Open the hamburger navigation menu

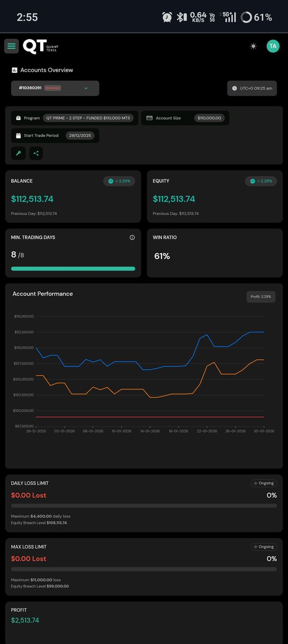11,46
